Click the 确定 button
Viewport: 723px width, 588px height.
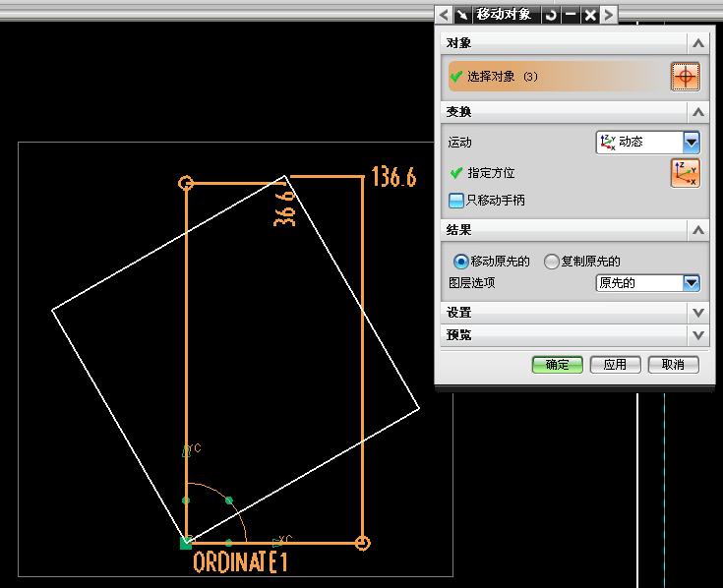558,365
